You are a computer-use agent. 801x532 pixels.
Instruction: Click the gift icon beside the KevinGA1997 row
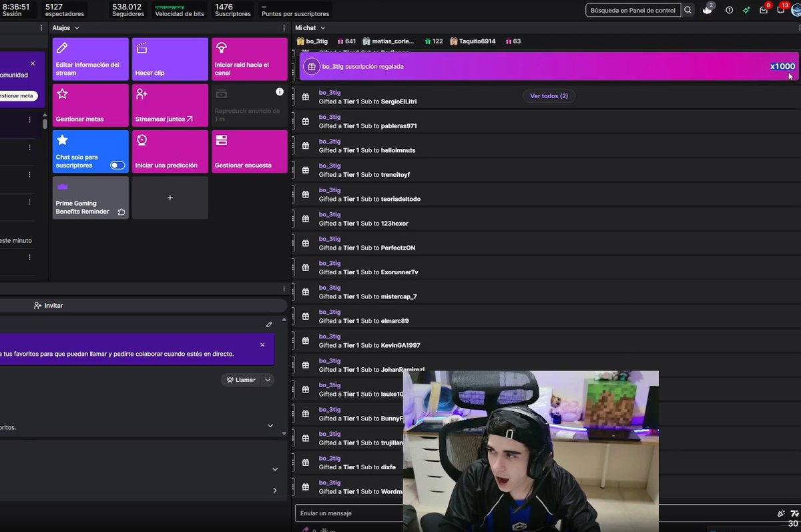(306, 340)
